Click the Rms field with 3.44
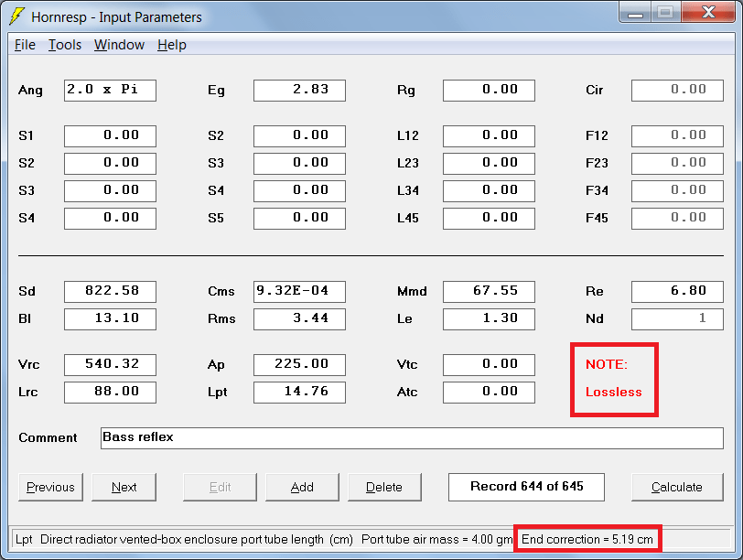This screenshot has height=560, width=743. pyautogui.click(x=299, y=318)
